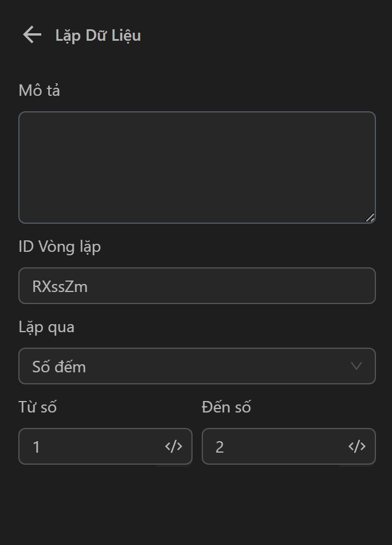Screen dimensions: 392x545
Task: Click the Mô tả textarea resize handle
Action: point(370,217)
